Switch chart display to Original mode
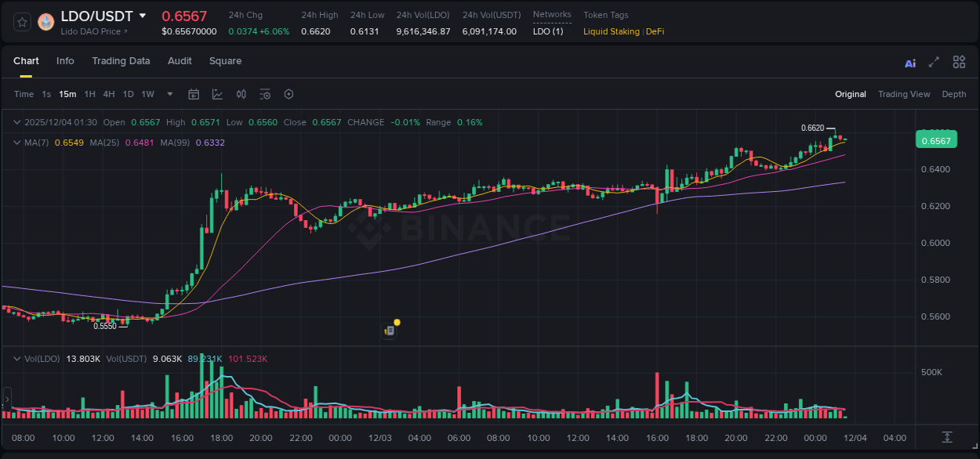 coord(850,94)
